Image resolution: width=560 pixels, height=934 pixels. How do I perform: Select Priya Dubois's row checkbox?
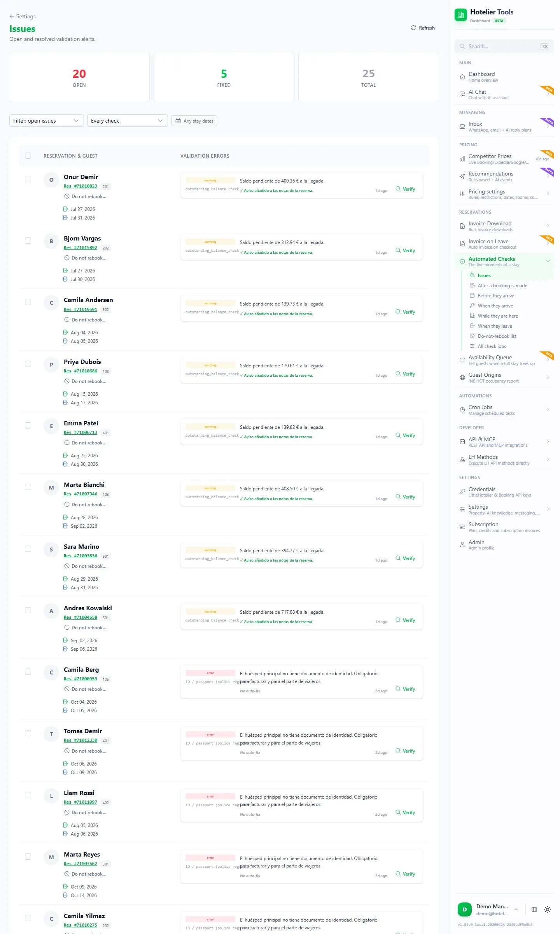pos(28,364)
